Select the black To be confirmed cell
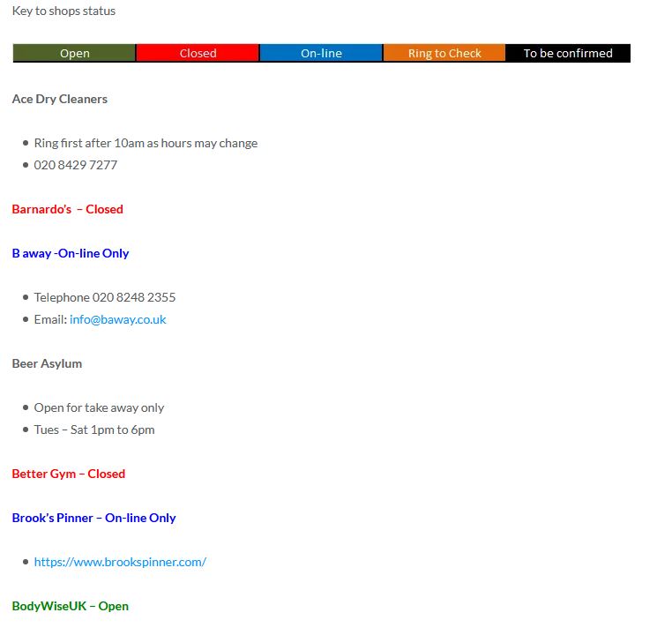 [568, 53]
